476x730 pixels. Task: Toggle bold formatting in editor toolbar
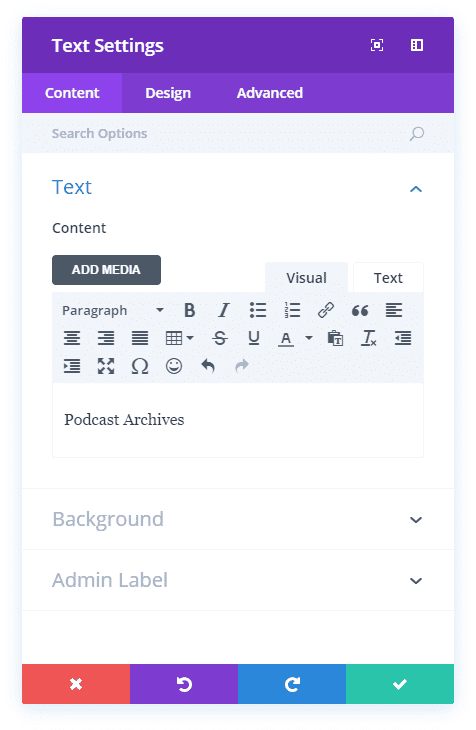point(189,310)
